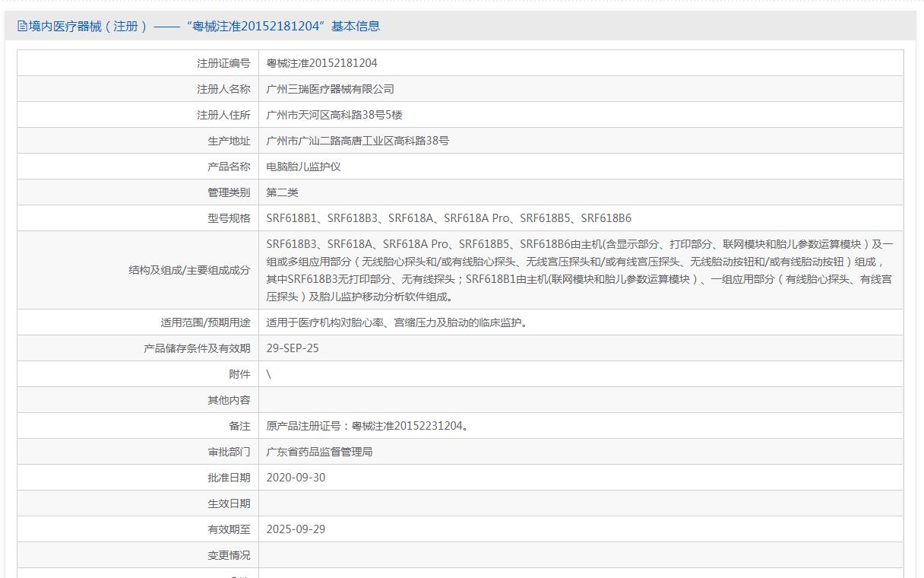This screenshot has width=924, height=578.
Task: Select production address 广州市广汕二路高唐工业区高科路38号
Action: click(x=357, y=141)
